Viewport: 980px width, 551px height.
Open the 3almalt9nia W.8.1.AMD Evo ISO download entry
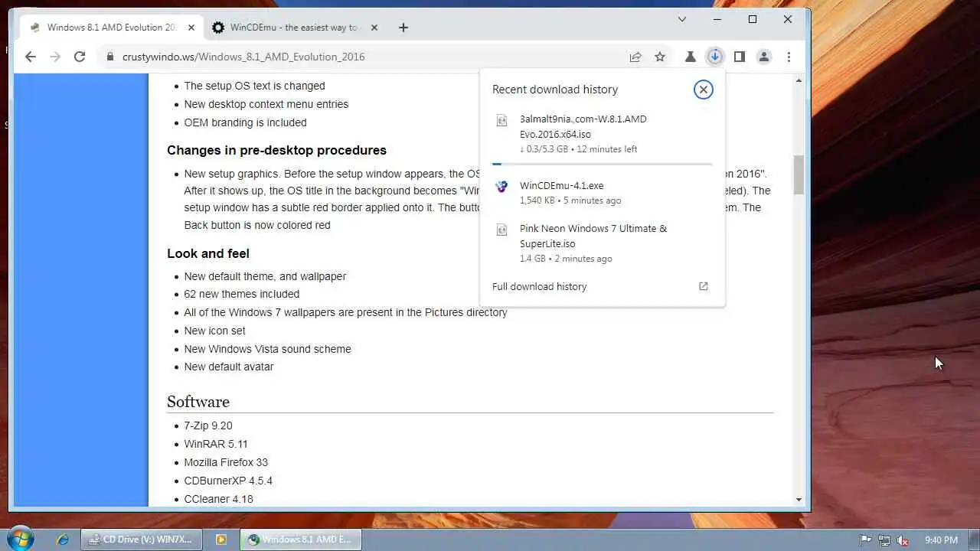tap(603, 134)
